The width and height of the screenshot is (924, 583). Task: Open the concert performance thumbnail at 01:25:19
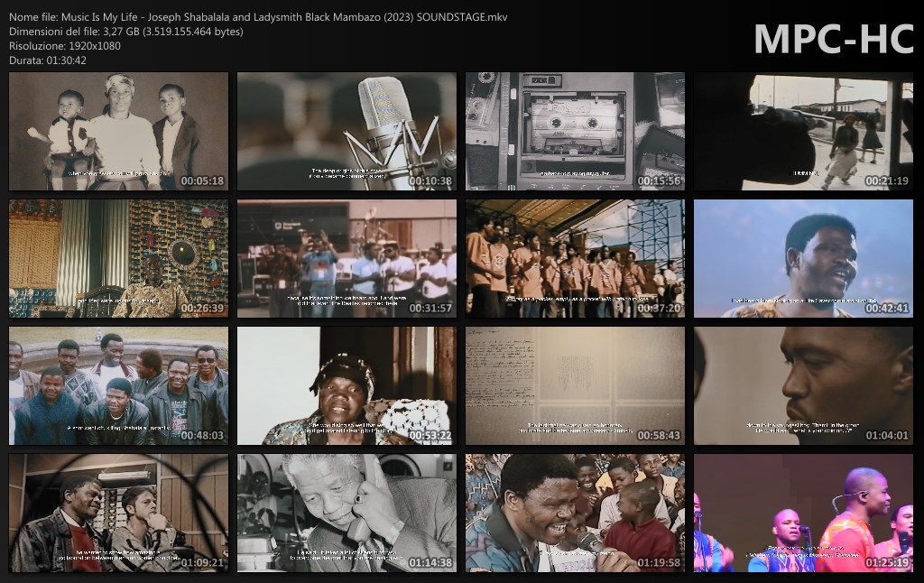[803, 513]
